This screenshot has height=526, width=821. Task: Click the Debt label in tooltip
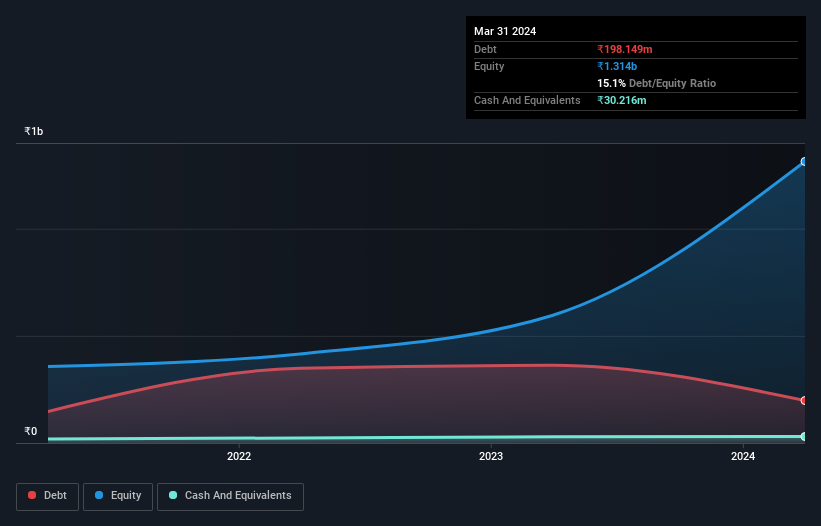point(485,49)
